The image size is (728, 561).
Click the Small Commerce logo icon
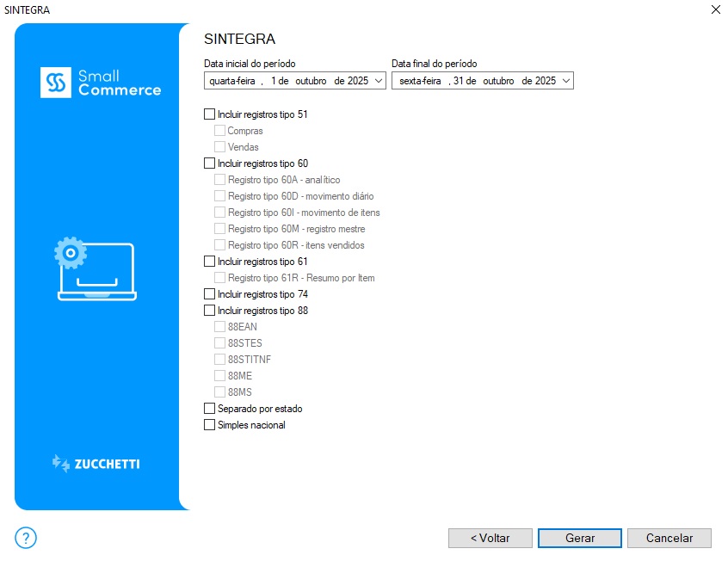(x=56, y=83)
